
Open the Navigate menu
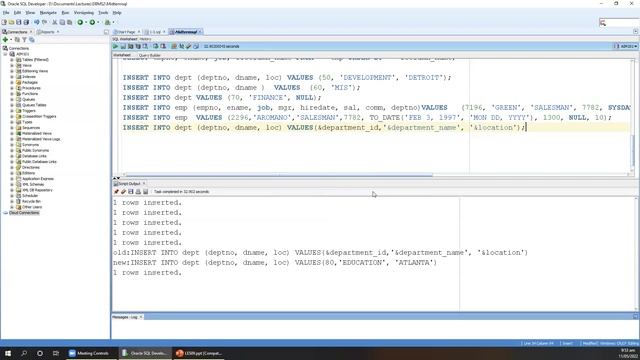[x=48, y=13]
